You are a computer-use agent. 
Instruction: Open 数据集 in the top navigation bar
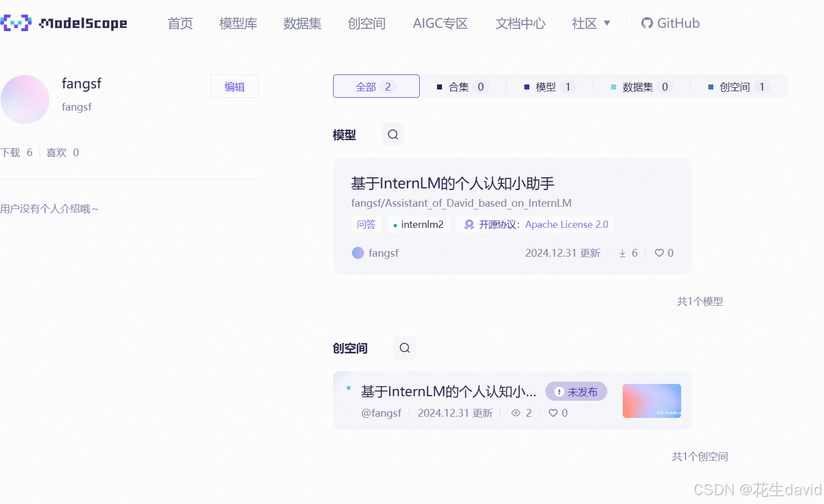click(302, 23)
